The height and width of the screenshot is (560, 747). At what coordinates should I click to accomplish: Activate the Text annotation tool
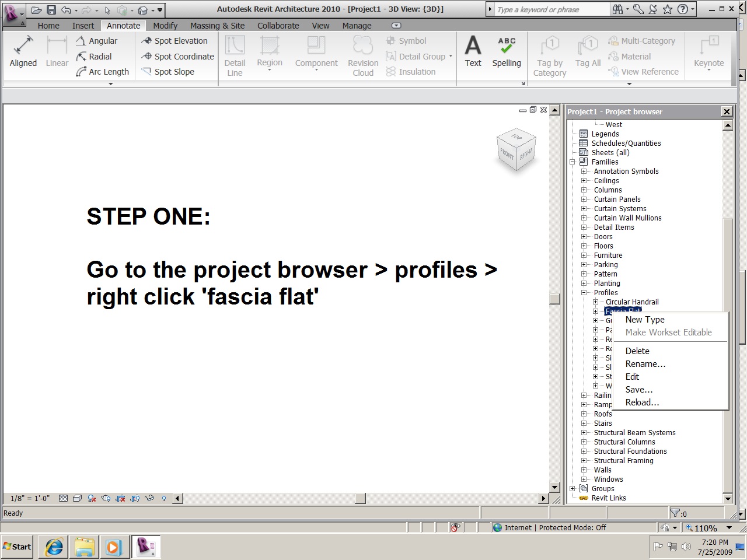pyautogui.click(x=473, y=51)
